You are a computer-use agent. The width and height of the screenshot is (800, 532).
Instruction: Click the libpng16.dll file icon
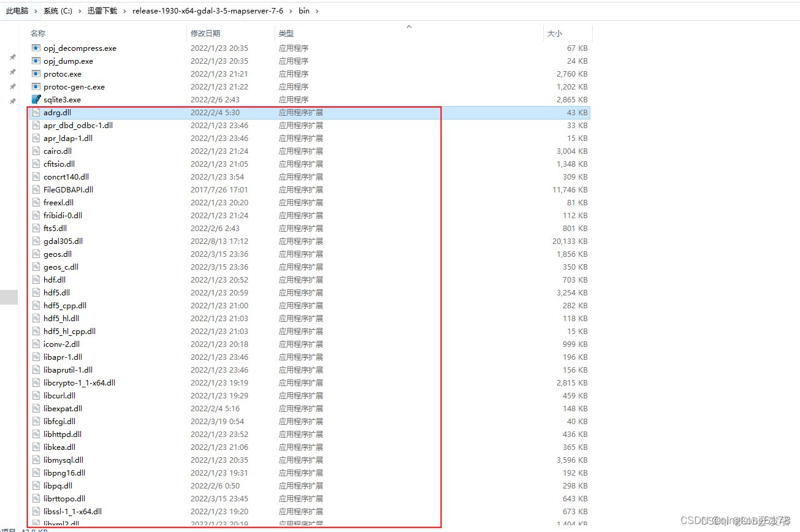pos(37,473)
